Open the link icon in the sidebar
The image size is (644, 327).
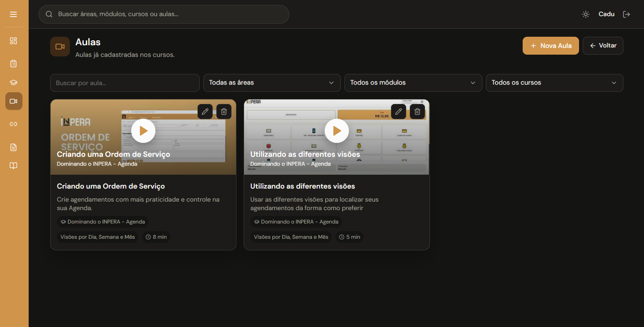pyautogui.click(x=13, y=124)
